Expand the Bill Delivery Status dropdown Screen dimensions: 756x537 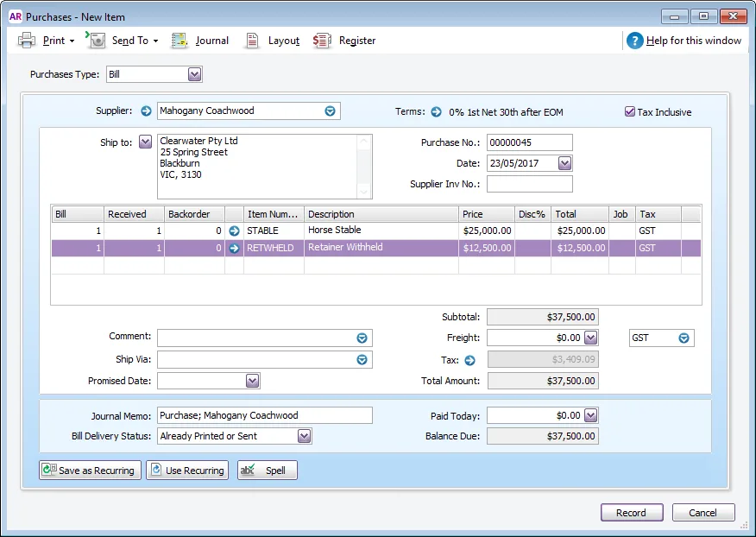pyautogui.click(x=304, y=436)
